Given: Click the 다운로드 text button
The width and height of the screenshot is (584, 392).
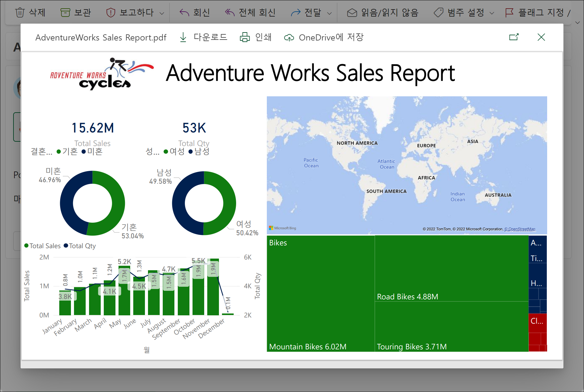Looking at the screenshot, I should (210, 37).
